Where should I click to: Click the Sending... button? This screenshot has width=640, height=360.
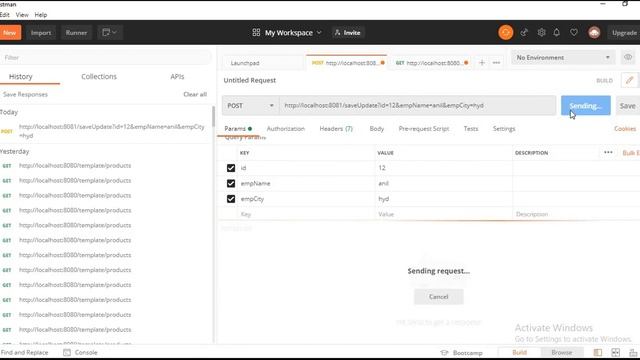coord(586,105)
